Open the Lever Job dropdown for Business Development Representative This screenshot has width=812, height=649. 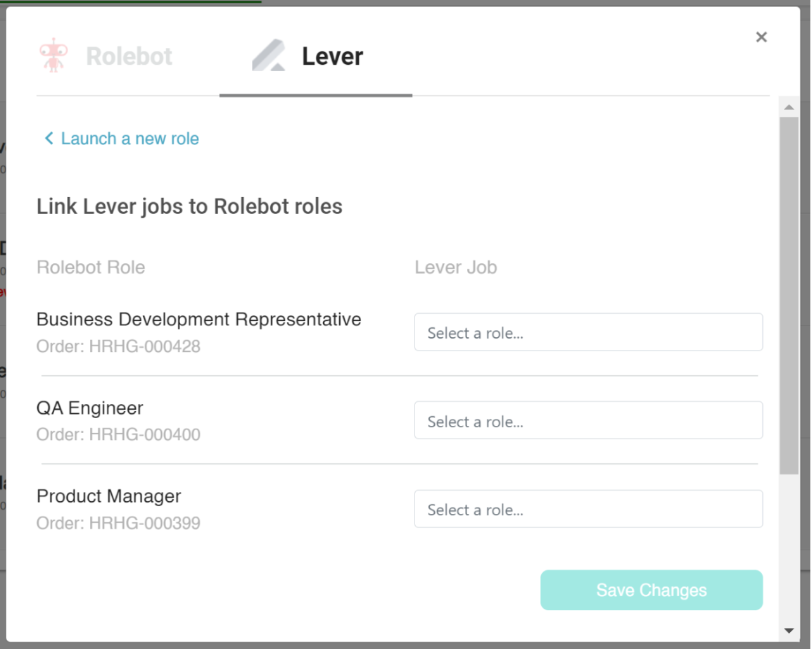click(588, 332)
